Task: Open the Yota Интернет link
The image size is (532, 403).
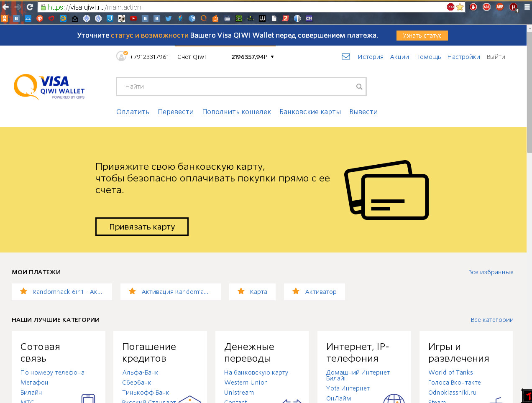Action: [348, 388]
